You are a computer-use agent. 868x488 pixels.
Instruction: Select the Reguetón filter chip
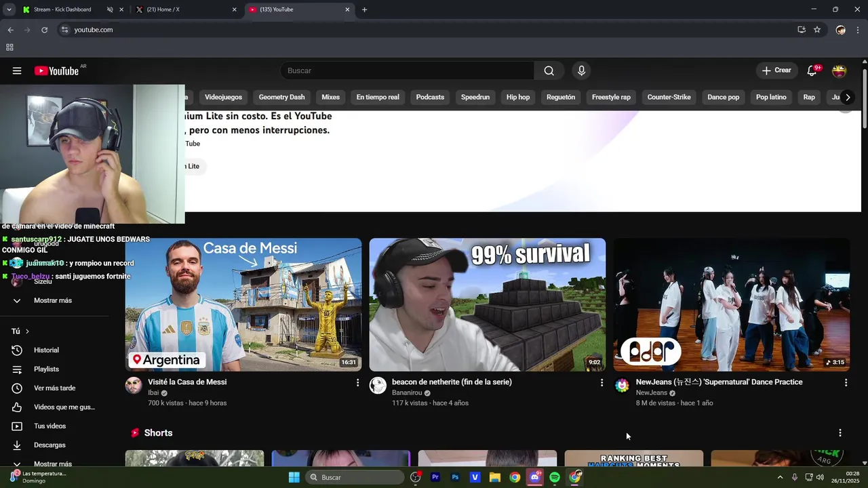[x=561, y=97]
